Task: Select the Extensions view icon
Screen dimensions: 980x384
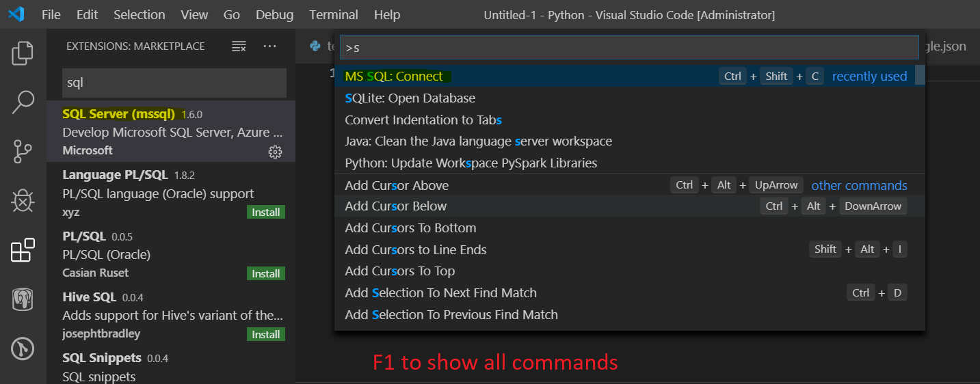Action: click(23, 251)
